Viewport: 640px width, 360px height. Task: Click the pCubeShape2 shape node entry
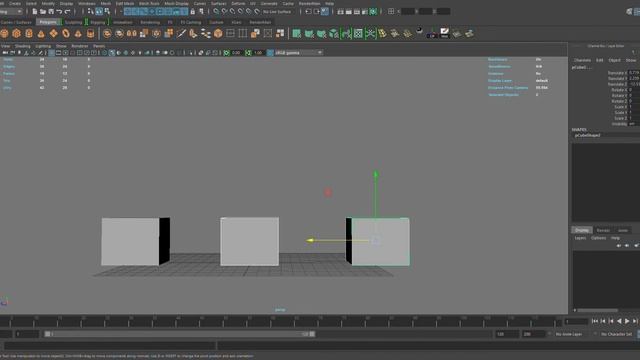coord(587,135)
